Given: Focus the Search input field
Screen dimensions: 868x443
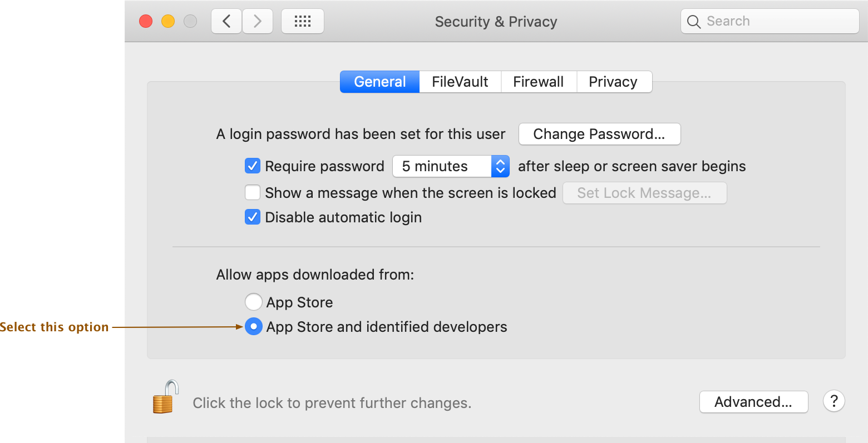Looking at the screenshot, I should click(770, 22).
